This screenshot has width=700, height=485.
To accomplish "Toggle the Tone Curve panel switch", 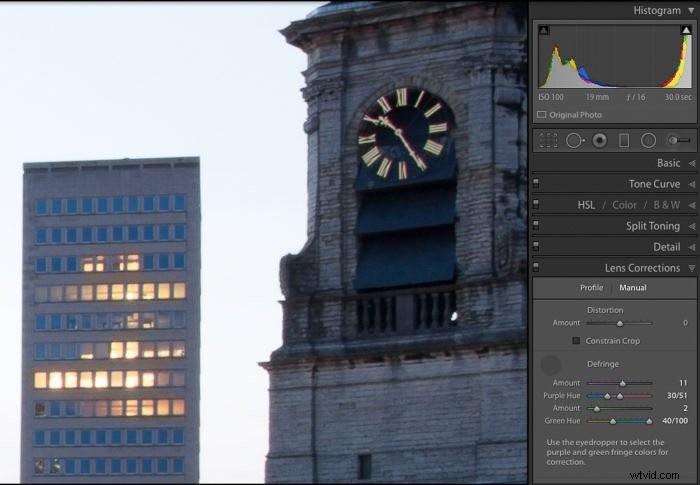I will (x=536, y=184).
